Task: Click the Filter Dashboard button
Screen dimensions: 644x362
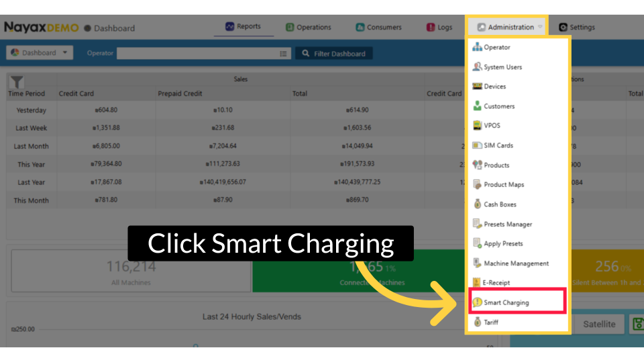Action: (334, 54)
